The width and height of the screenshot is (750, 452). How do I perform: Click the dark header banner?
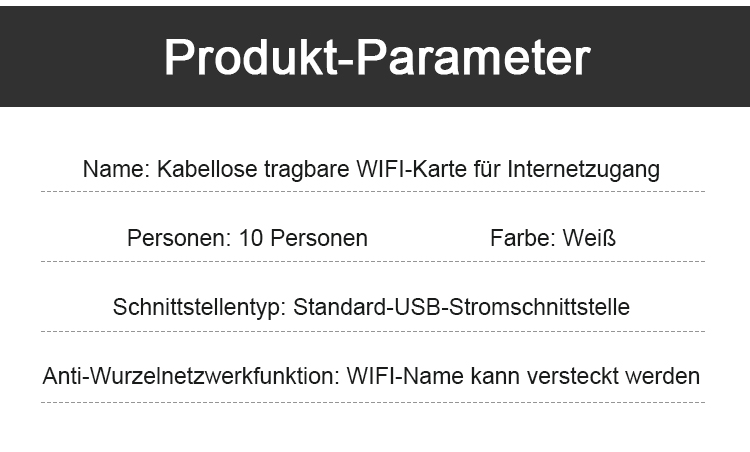[375, 56]
